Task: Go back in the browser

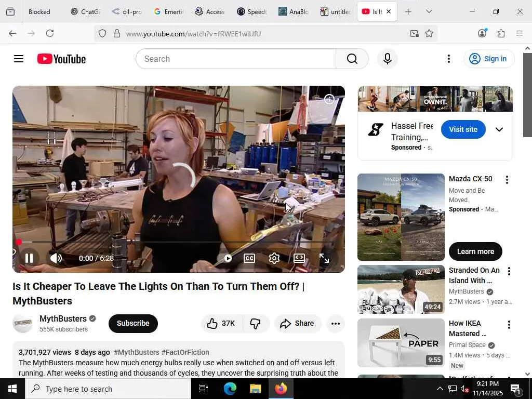Action: (x=12, y=33)
